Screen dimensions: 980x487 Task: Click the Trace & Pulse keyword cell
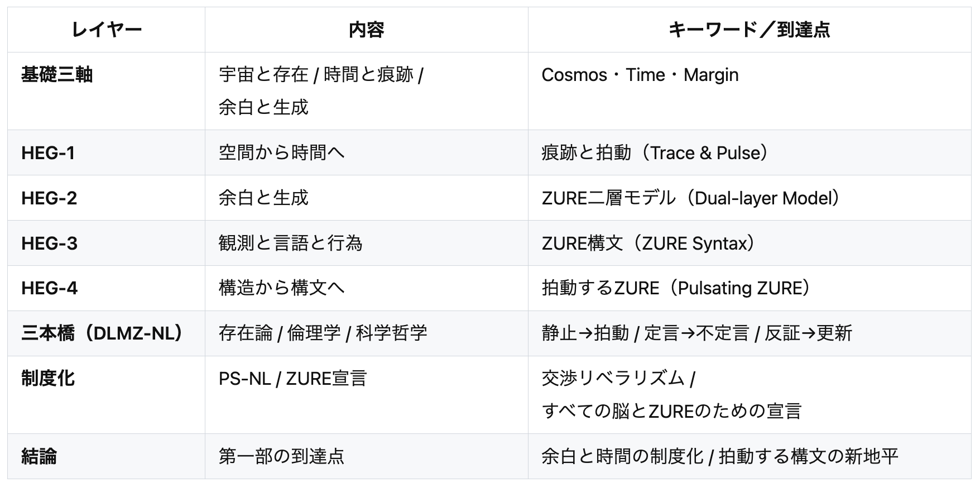pyautogui.click(x=655, y=153)
